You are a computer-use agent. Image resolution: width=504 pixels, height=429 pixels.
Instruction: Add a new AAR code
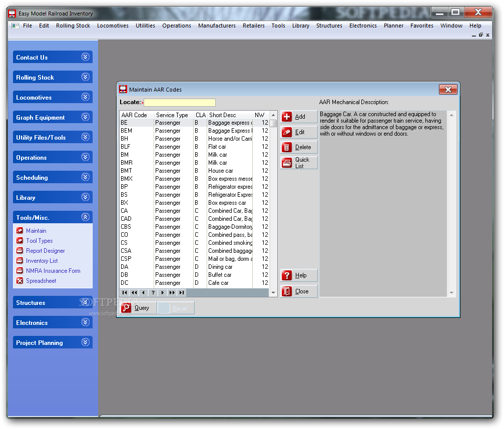click(299, 117)
